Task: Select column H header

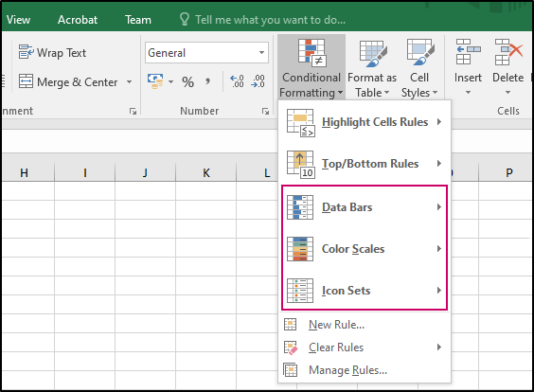Action: [24, 172]
